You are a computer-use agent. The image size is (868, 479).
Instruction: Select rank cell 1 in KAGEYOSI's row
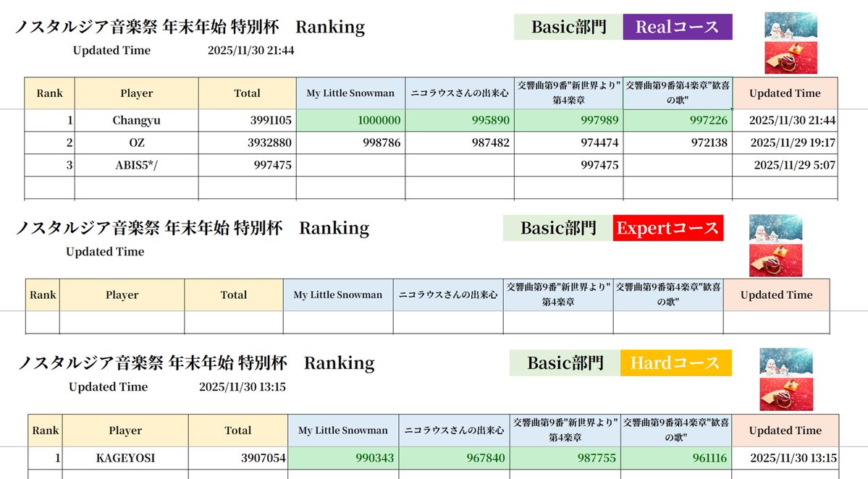pos(46,458)
